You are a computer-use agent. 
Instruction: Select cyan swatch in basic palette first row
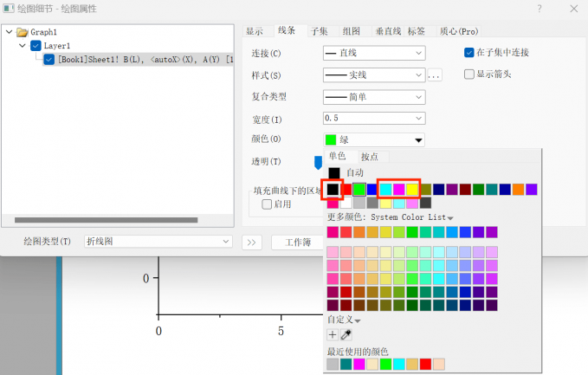click(385, 190)
